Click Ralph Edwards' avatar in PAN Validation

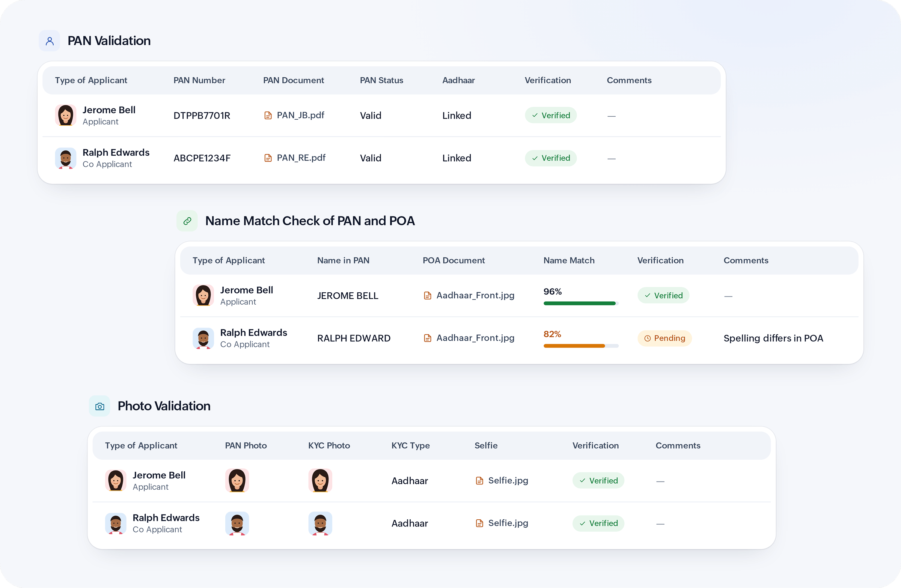pyautogui.click(x=65, y=158)
